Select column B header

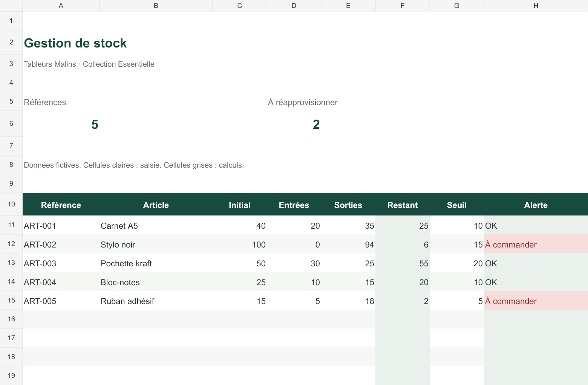pos(156,6)
